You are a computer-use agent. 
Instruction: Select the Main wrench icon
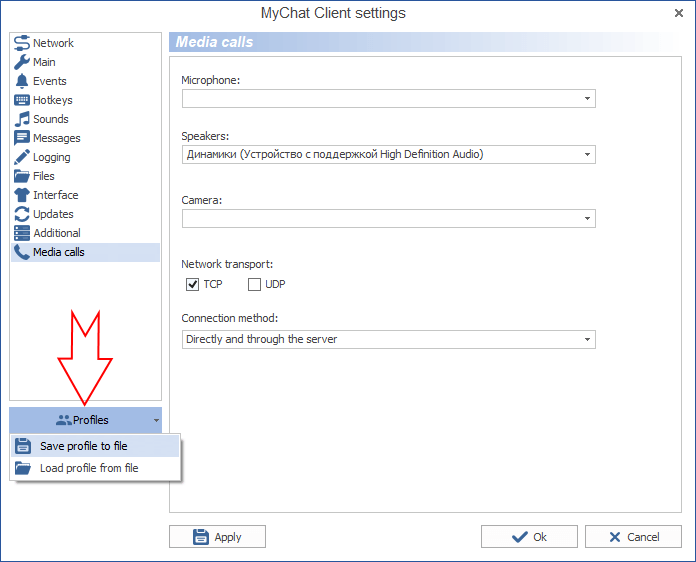tap(22, 62)
